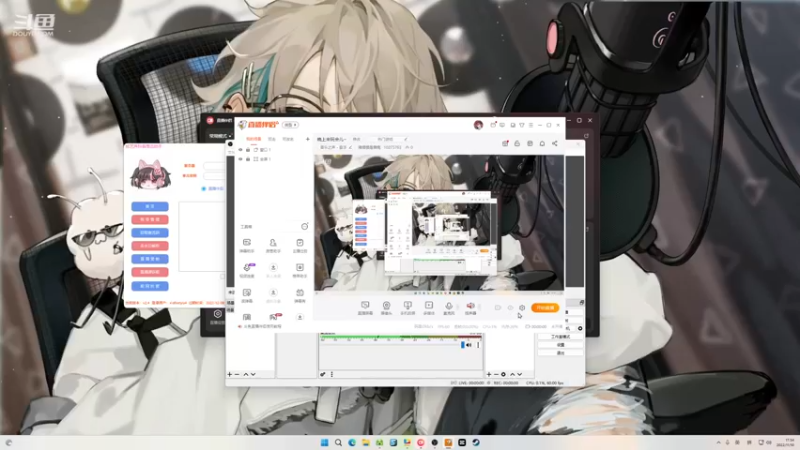Viewport: 800px width, 450px height.
Task: Open hamburger menu in companion title bar
Action: tap(531, 125)
